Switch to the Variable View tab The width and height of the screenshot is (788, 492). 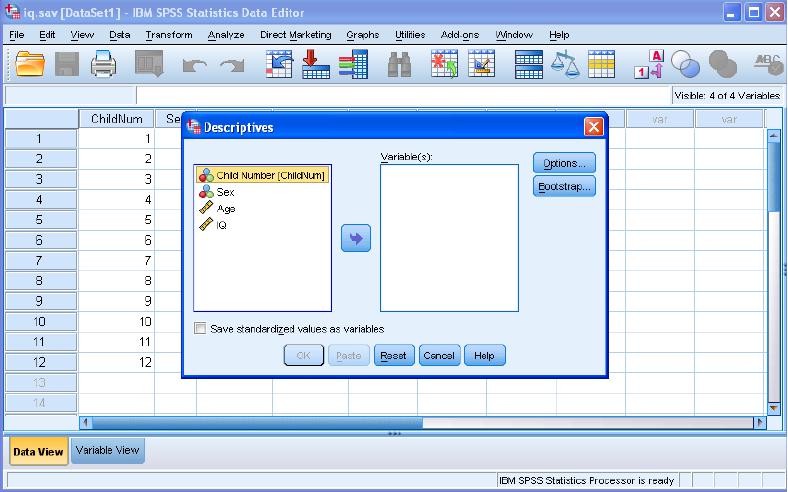point(108,450)
